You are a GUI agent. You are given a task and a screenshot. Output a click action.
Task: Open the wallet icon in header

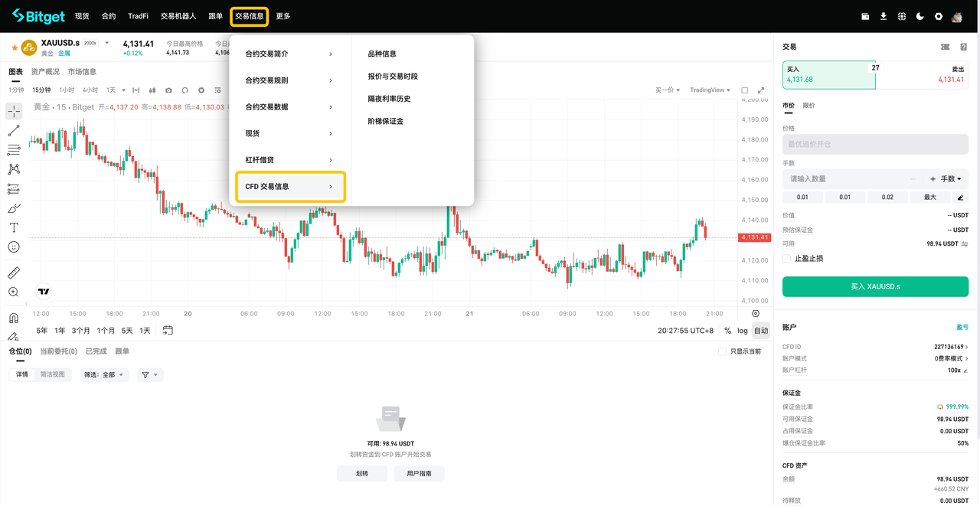pyautogui.click(x=865, y=16)
